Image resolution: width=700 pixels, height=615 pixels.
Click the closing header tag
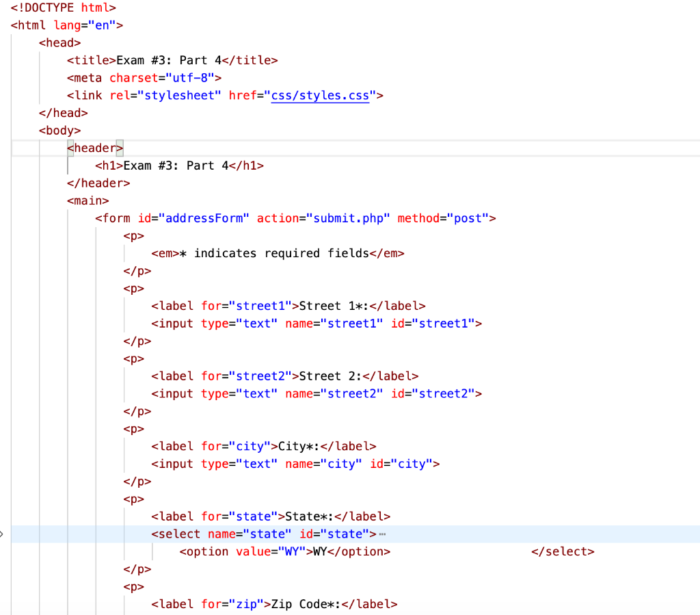pos(98,183)
